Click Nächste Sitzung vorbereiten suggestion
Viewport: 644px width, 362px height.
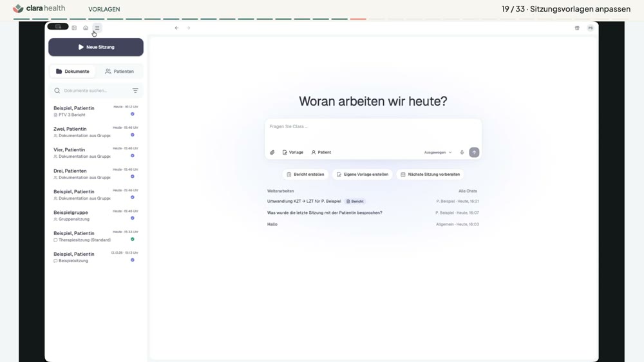tap(430, 175)
